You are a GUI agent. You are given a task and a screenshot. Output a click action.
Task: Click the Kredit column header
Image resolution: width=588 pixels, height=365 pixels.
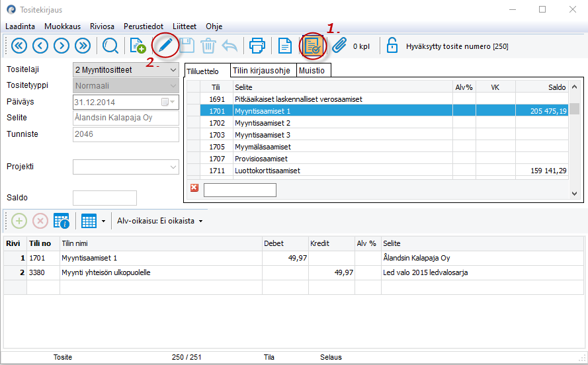pos(331,243)
